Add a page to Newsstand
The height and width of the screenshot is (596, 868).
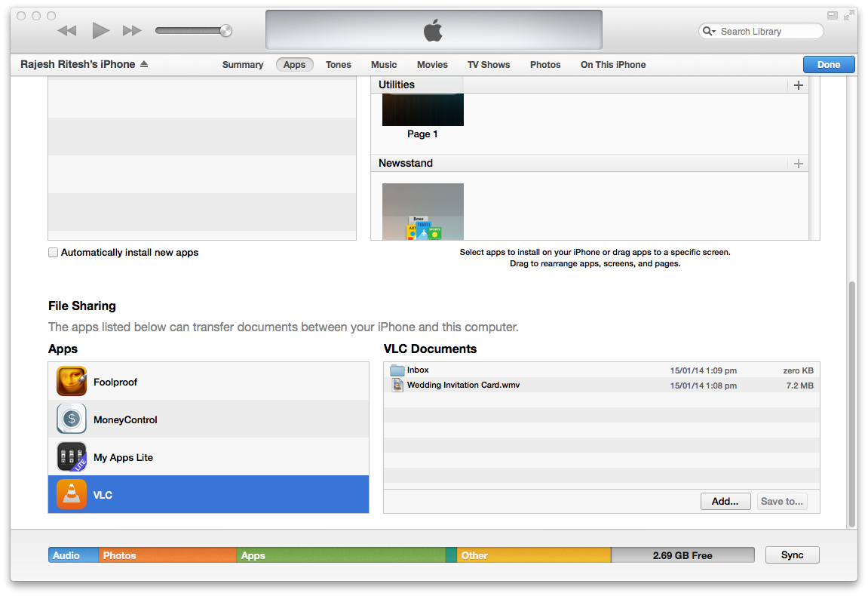point(799,164)
